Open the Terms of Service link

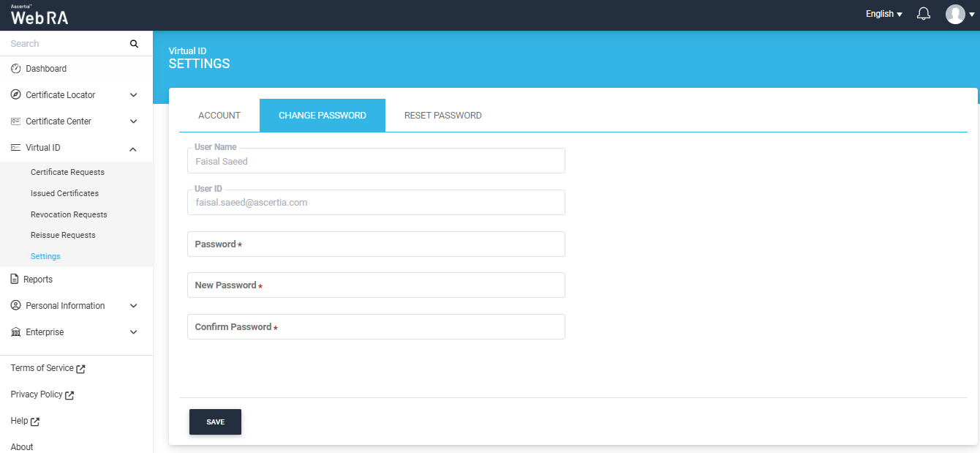coord(42,368)
